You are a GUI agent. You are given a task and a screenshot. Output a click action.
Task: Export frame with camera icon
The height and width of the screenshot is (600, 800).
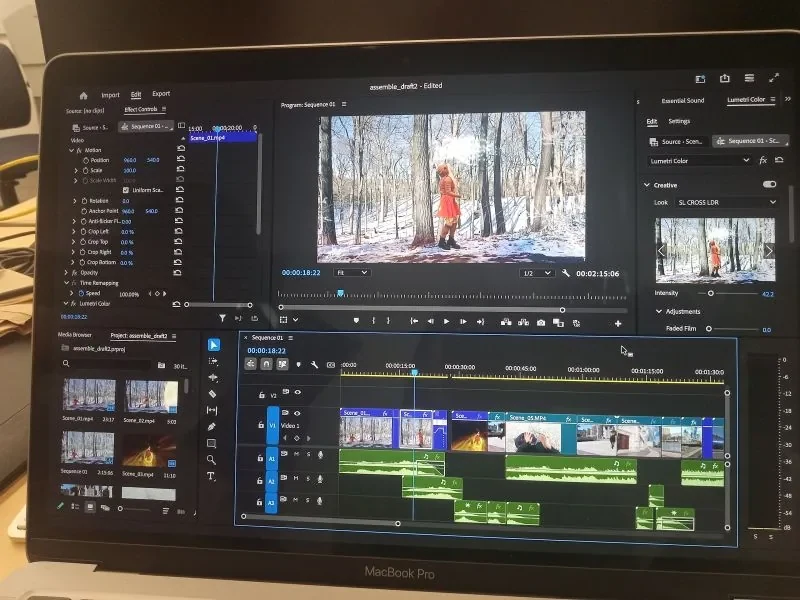coord(541,322)
